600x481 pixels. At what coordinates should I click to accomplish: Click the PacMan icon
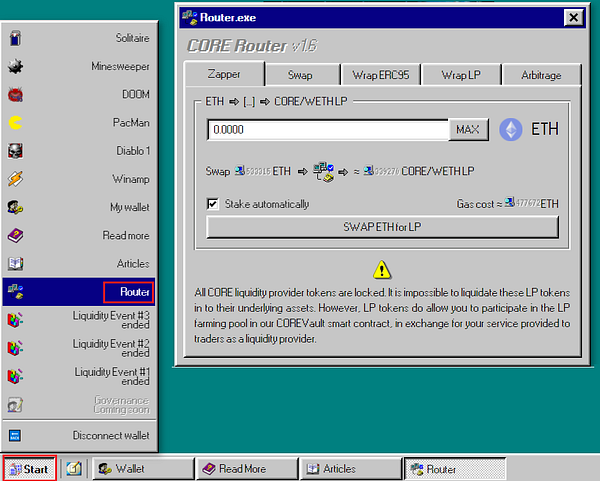click(x=15, y=123)
